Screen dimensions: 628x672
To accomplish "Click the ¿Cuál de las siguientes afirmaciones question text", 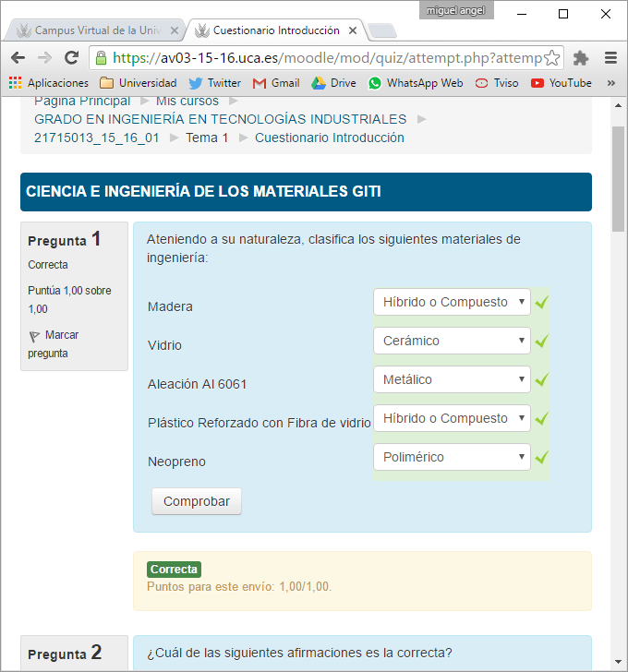I will (x=299, y=653).
